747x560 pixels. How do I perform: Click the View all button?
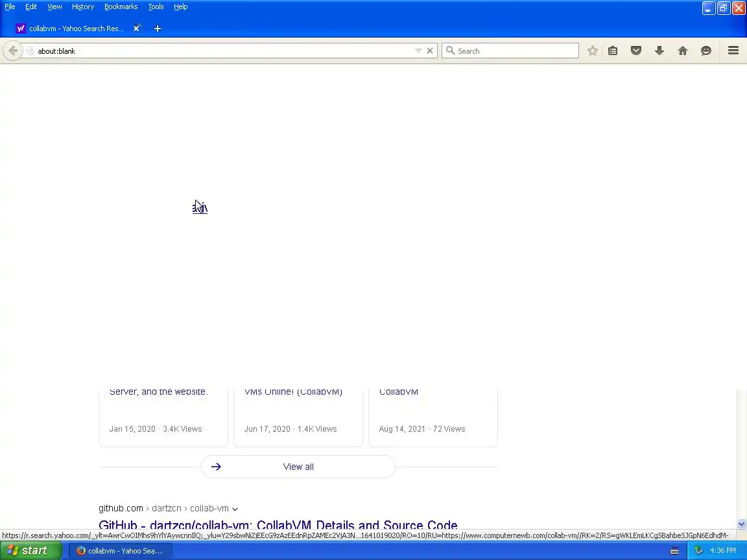[298, 467]
